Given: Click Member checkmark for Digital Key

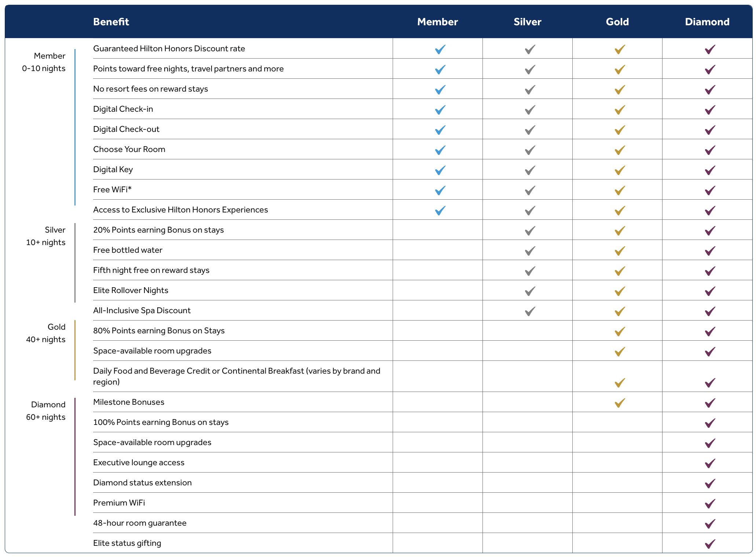Looking at the screenshot, I should tap(440, 170).
